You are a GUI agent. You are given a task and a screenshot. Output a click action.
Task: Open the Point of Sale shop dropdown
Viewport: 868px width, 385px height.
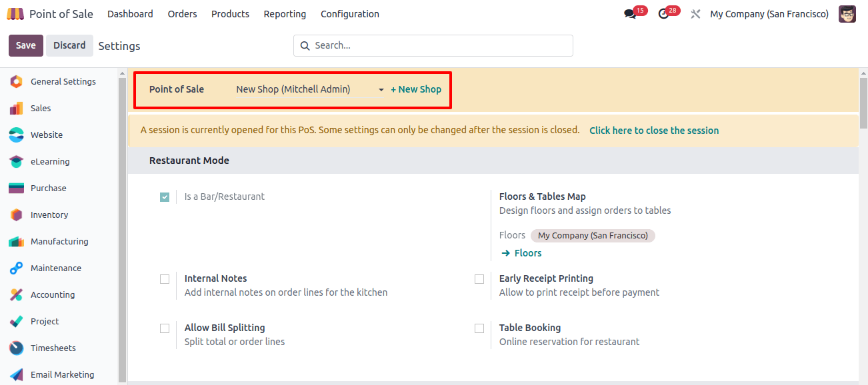pyautogui.click(x=310, y=89)
